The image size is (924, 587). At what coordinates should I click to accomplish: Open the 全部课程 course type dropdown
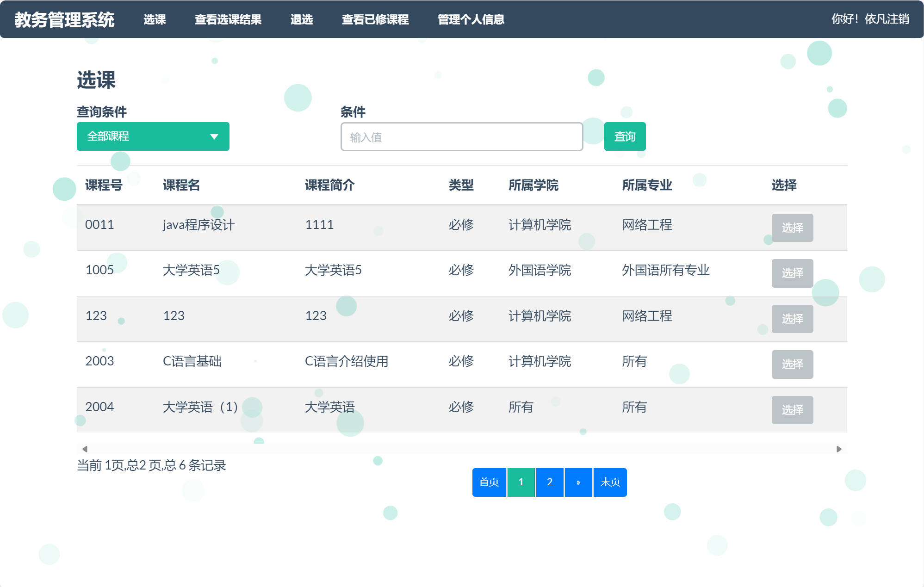(x=153, y=136)
